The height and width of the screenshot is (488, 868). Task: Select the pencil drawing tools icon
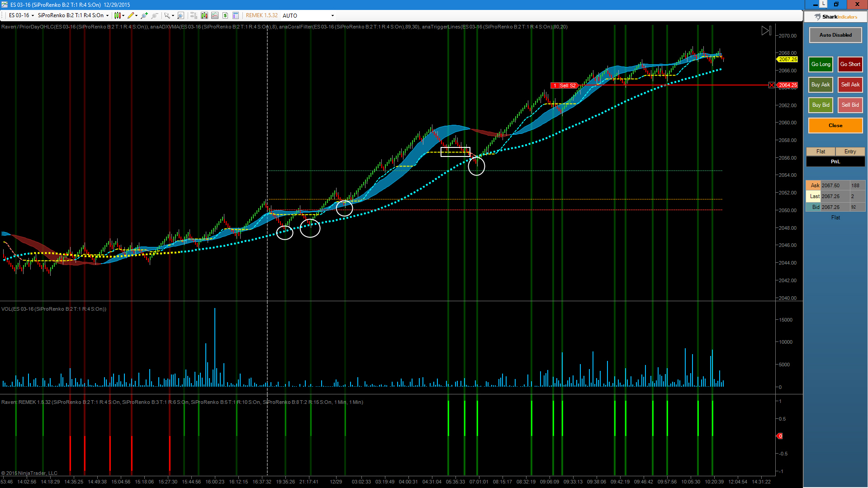point(131,15)
